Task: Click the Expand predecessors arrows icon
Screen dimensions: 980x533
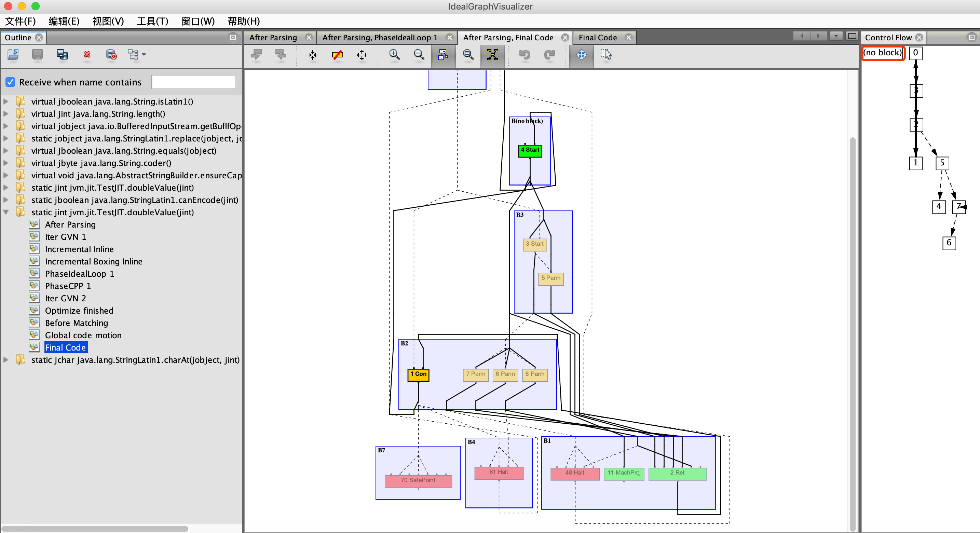Action: [x=362, y=55]
